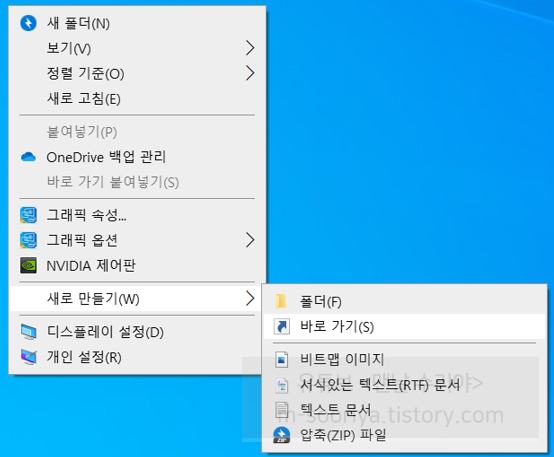The height and width of the screenshot is (457, 554).
Task: Click the 개인 설정 personalization icon
Action: click(x=28, y=357)
